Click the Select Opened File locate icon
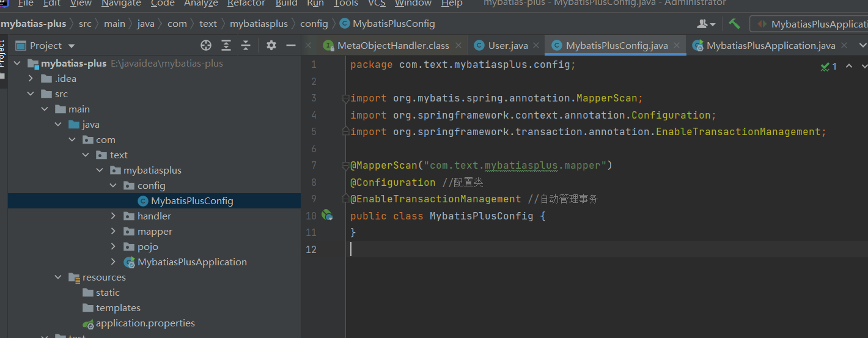This screenshot has width=868, height=338. (x=206, y=45)
